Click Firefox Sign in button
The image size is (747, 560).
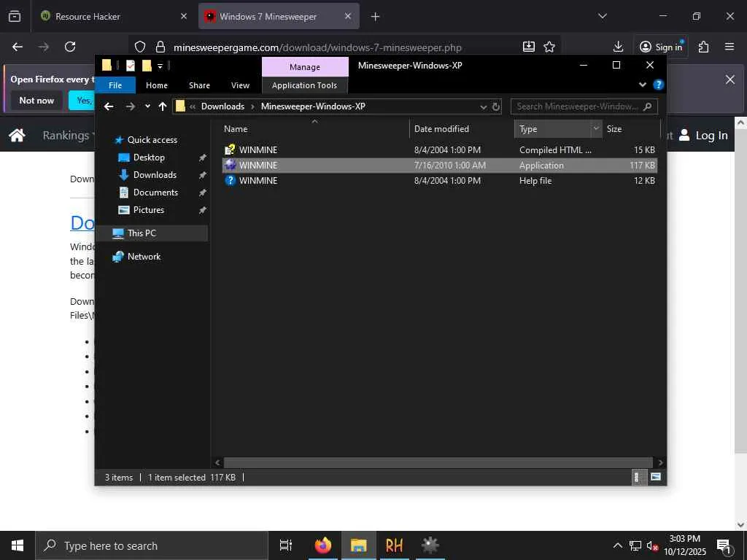pos(661,47)
